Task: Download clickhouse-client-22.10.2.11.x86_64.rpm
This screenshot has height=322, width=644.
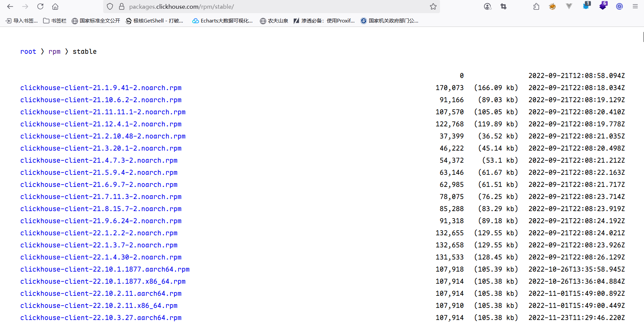Action: (x=99, y=306)
